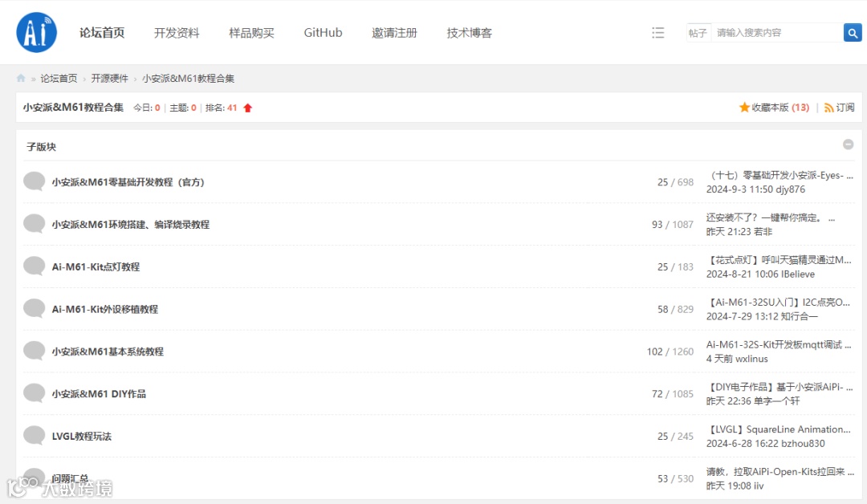Open latest post 【LVGL】SquareLine Animation
Screen dimensions: 867x504
(x=779, y=429)
